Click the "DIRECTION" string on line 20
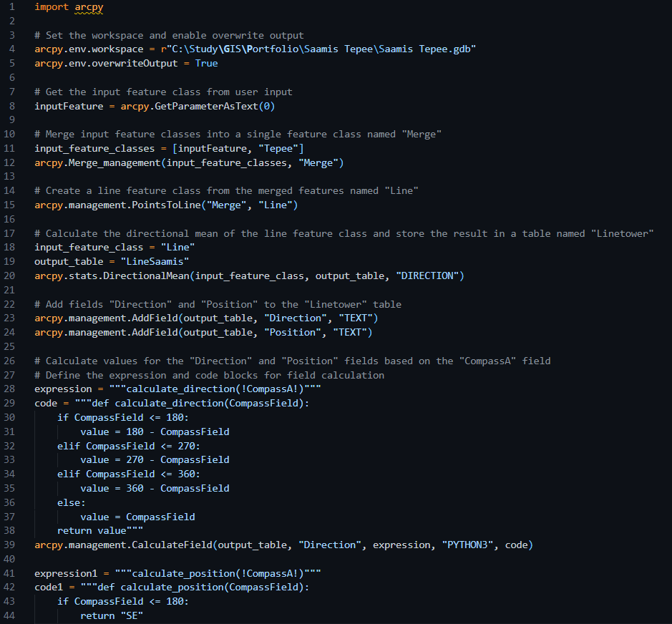The width and height of the screenshot is (672, 624). click(x=427, y=276)
